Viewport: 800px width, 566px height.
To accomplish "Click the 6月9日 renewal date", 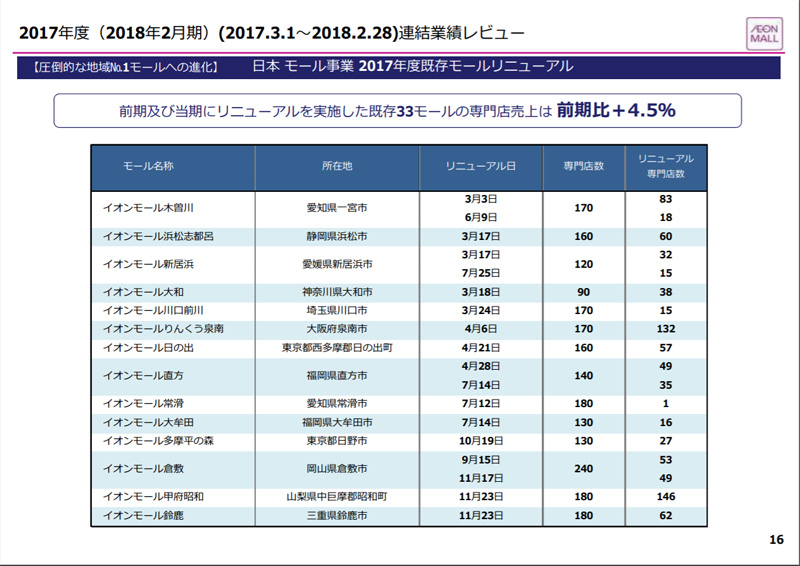I will click(x=481, y=217).
